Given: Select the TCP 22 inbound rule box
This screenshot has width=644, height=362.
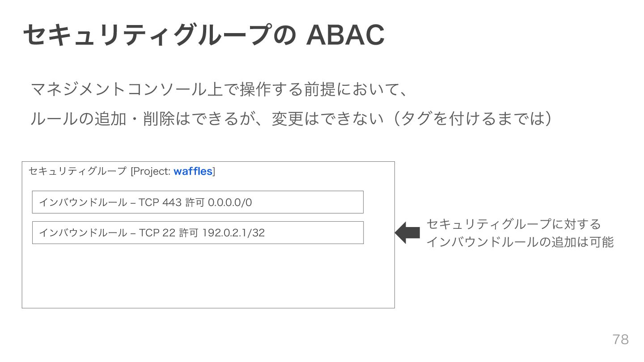Looking at the screenshot, I should [198, 232].
